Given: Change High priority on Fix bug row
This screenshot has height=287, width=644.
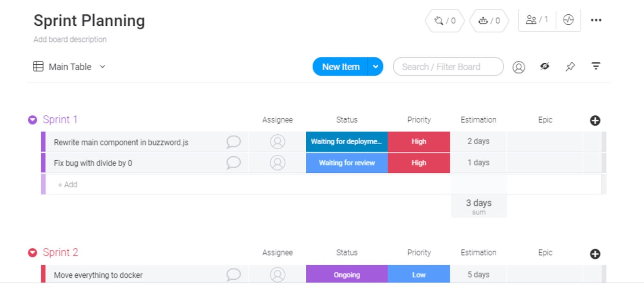Looking at the screenshot, I should point(419,163).
